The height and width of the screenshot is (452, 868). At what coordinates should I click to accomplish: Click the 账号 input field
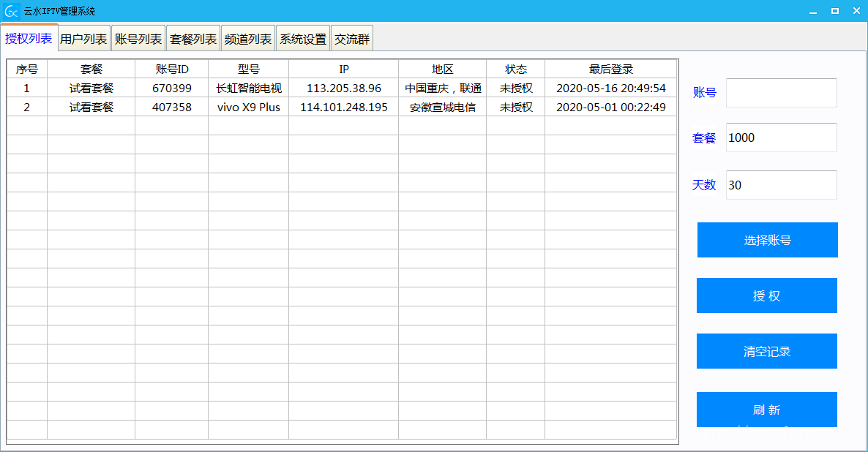coord(781,93)
